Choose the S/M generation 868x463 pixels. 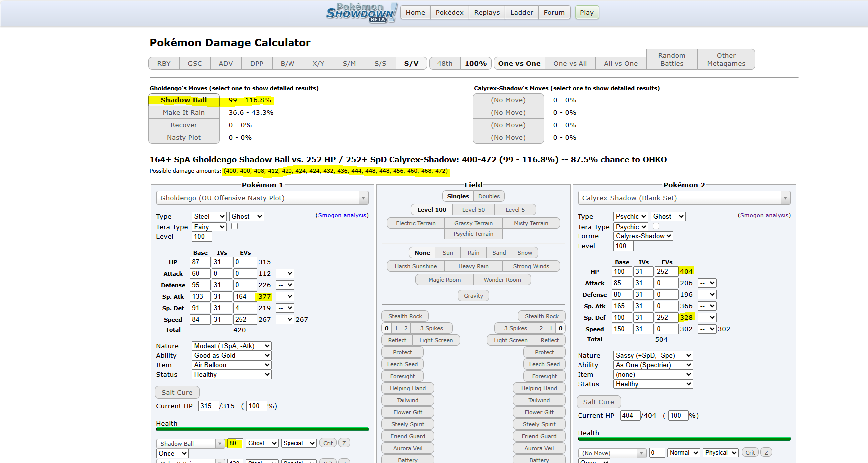(x=349, y=63)
